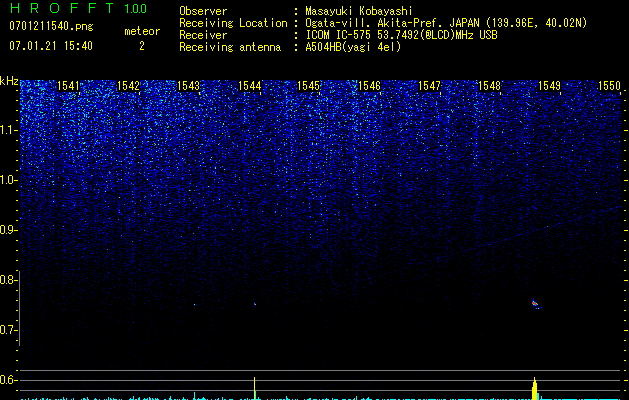This screenshot has width=629, height=400.
Task: Select the meteor count value 2
Action: click(142, 46)
